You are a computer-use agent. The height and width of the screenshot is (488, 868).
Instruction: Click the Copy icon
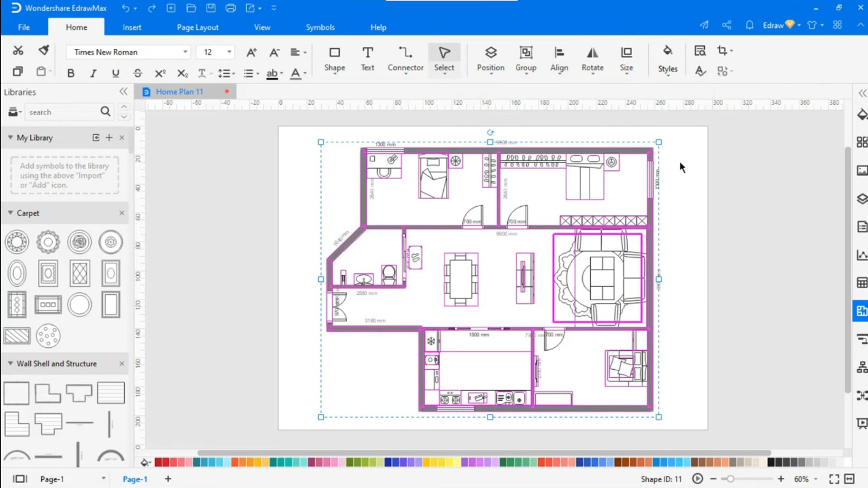tap(18, 72)
